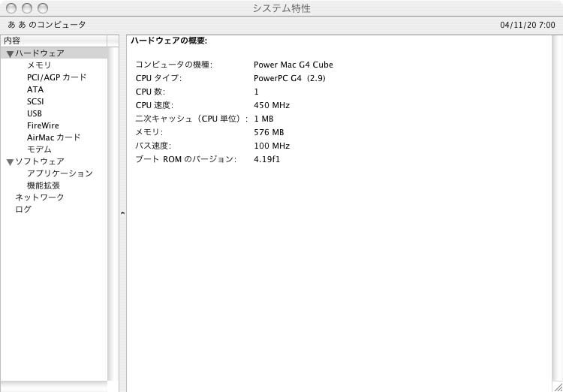Image resolution: width=563 pixels, height=392 pixels.
Task: Click the バス速度 label
Action: click(x=152, y=146)
